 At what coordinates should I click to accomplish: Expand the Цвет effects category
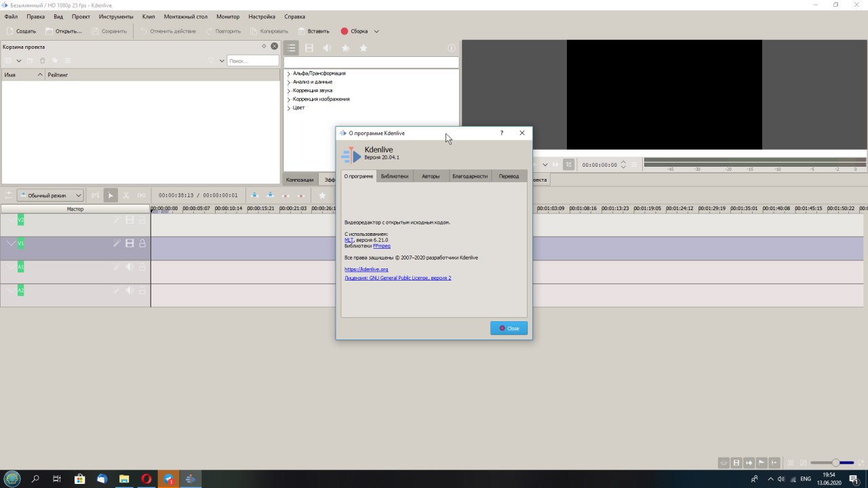click(289, 108)
